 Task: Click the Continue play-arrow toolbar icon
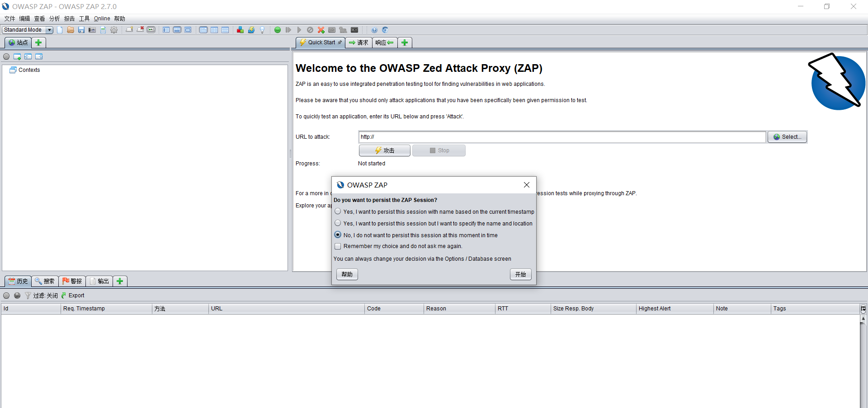click(299, 30)
